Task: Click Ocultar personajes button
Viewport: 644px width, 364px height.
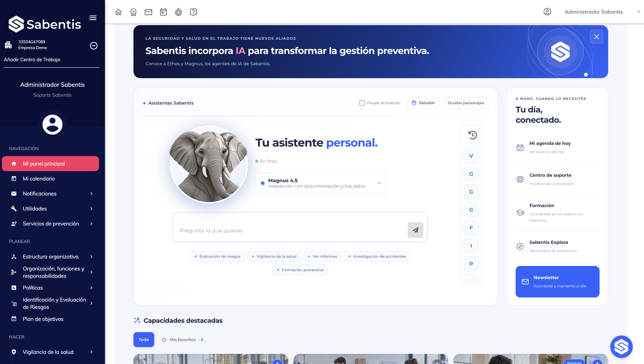Action: [x=466, y=103]
